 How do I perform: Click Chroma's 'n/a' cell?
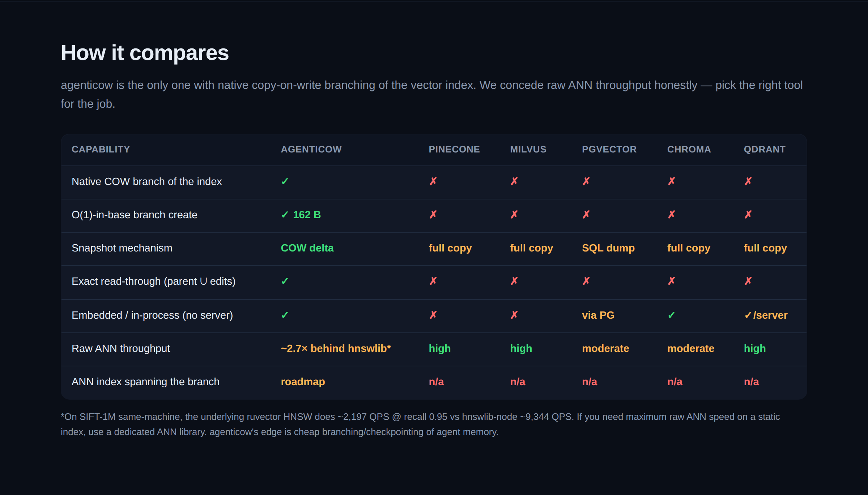(675, 382)
